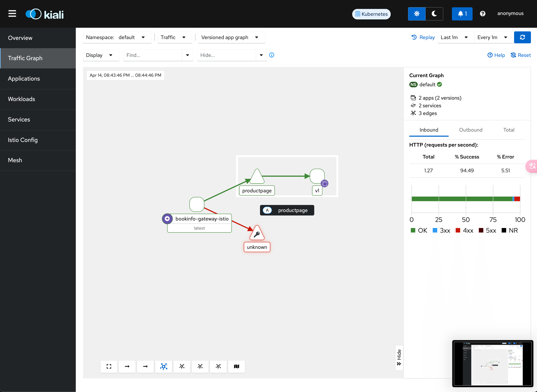537x392 pixels.
Task: Click the fit-to-screen graph icon
Action: tap(109, 366)
